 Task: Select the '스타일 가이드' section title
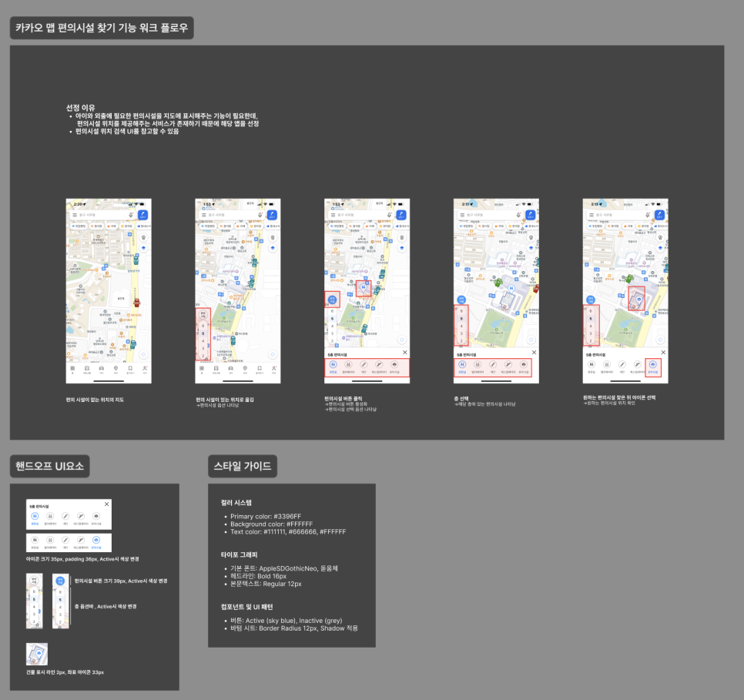click(x=243, y=466)
